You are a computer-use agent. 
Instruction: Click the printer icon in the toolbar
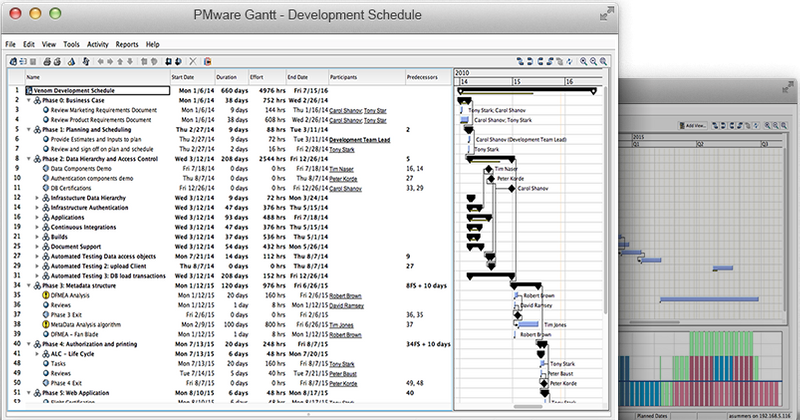tap(47, 61)
